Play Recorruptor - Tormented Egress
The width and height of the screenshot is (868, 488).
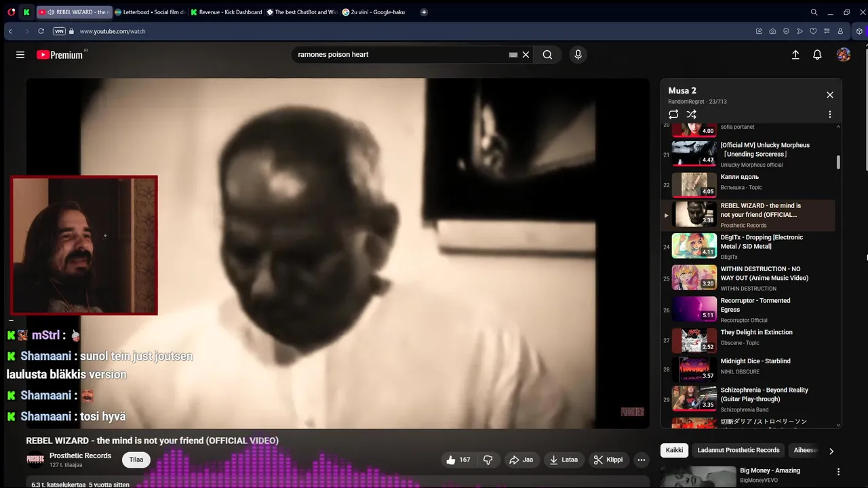point(748,310)
